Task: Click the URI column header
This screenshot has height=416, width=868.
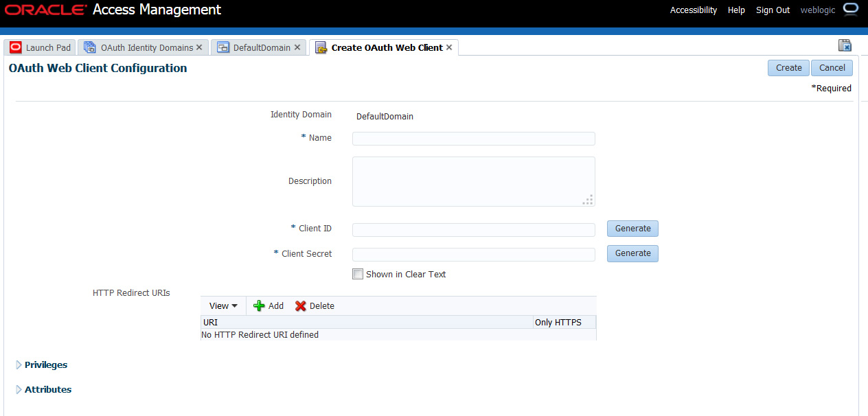Action: point(367,322)
